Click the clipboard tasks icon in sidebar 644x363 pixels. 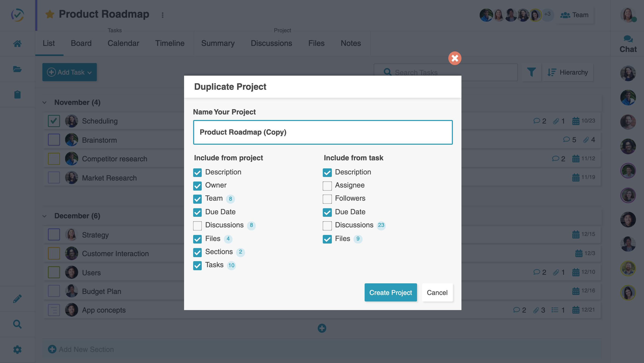click(17, 95)
